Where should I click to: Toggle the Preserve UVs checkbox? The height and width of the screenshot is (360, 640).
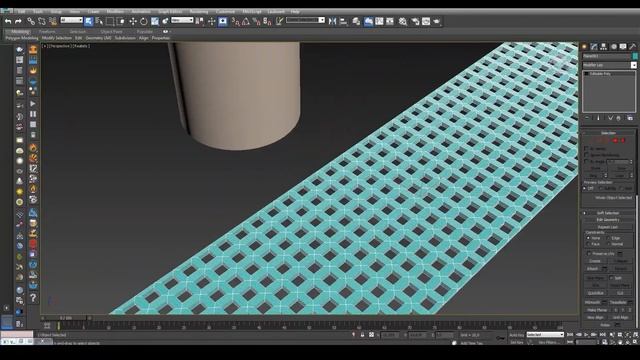tap(588, 253)
